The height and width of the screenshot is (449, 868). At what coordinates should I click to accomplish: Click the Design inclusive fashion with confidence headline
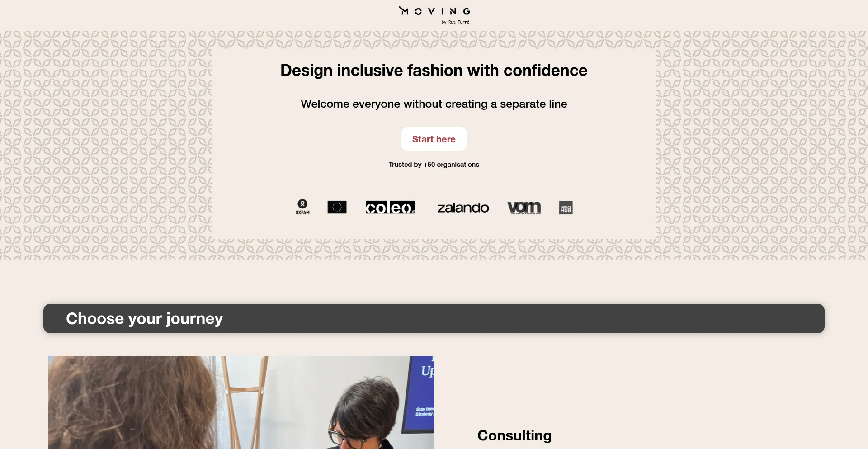coord(434,71)
